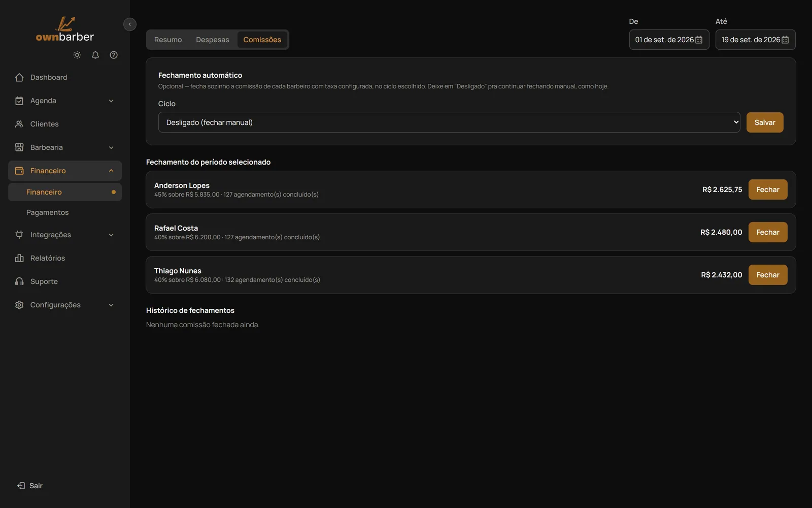
Task: Expand the Configurações menu chevron
Action: (111, 305)
